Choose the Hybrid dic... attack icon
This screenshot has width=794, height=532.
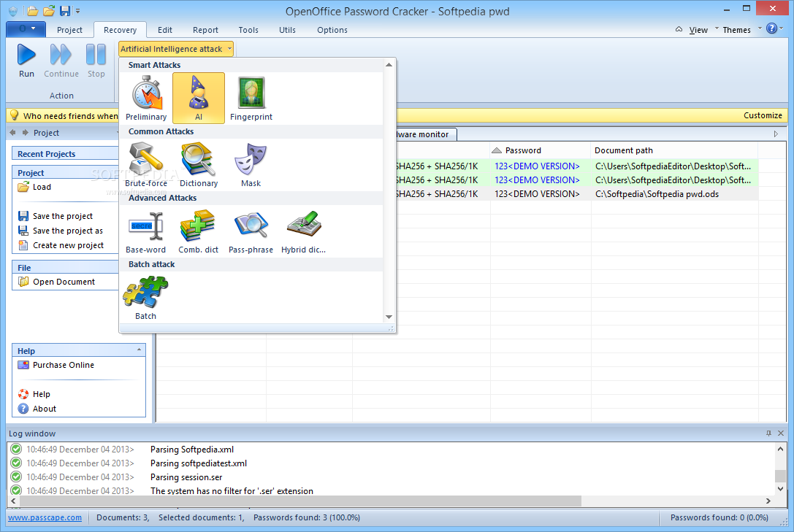pyautogui.click(x=304, y=225)
